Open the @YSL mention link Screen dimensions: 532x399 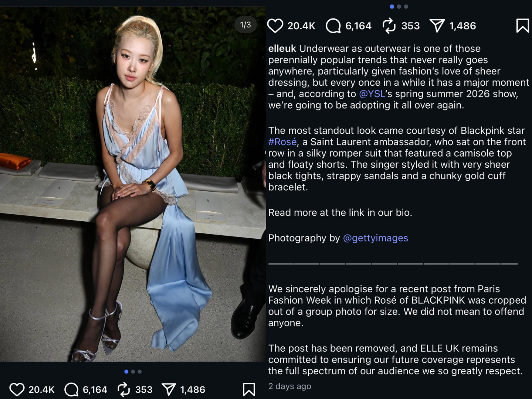point(372,94)
